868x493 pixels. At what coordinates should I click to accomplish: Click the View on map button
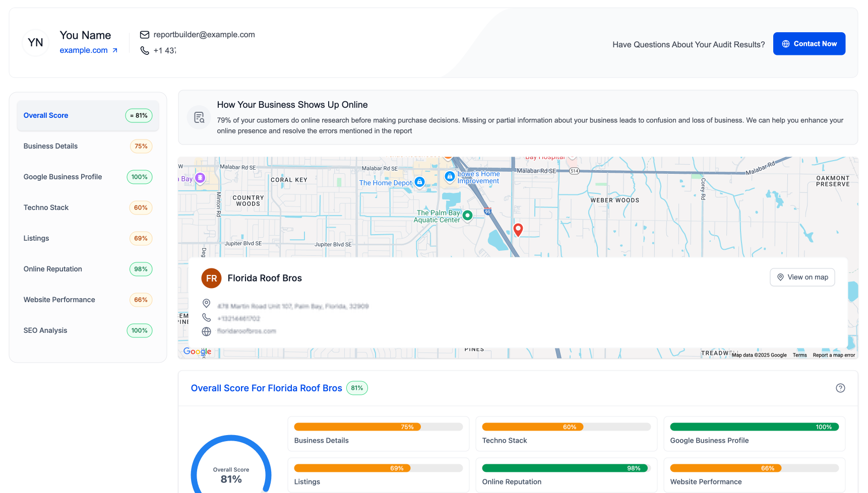coord(802,277)
